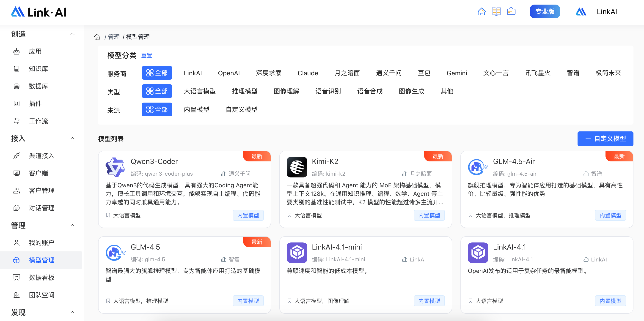Open 渠道接入 in the sidebar
The height and width of the screenshot is (321, 644).
(41, 156)
